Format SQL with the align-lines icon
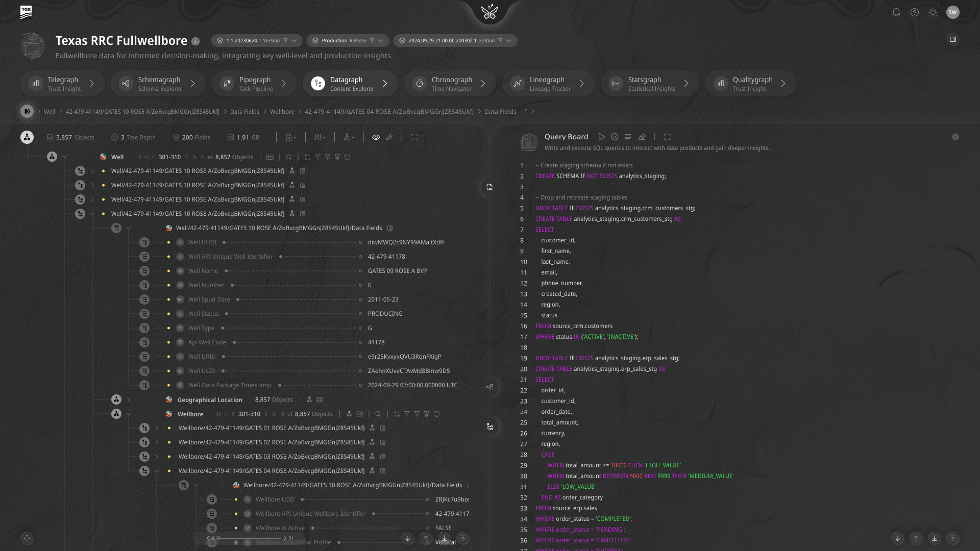The image size is (980, 551). pyautogui.click(x=628, y=137)
